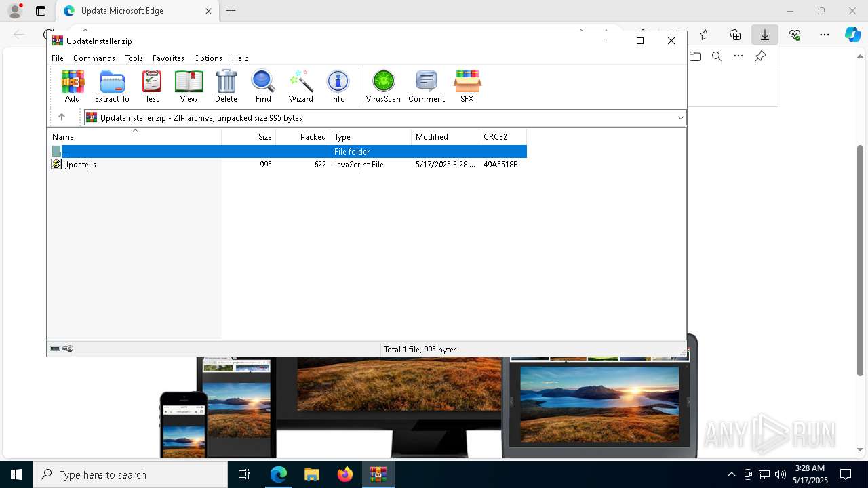The height and width of the screenshot is (488, 868).
Task: Open Edge Browser essentials icon
Action: (795, 35)
